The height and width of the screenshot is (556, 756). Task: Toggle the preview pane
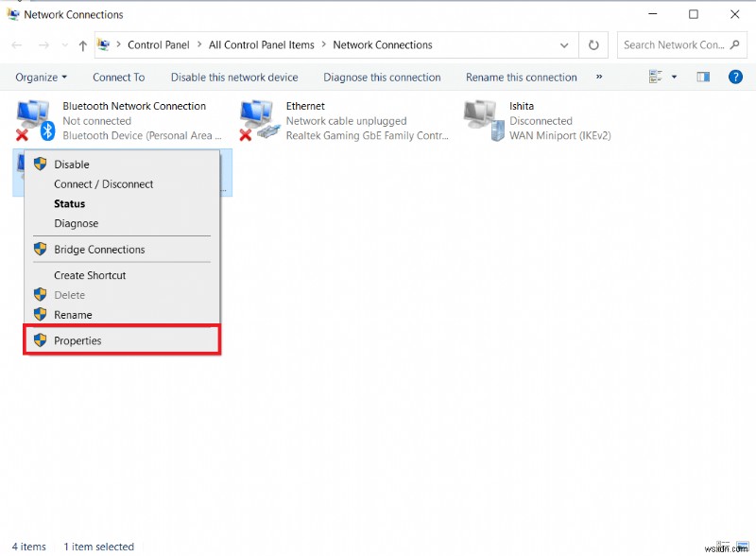pos(703,77)
